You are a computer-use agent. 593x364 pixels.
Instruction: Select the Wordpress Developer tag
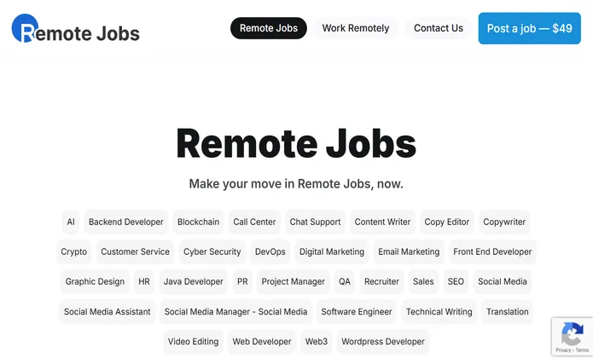[383, 342]
